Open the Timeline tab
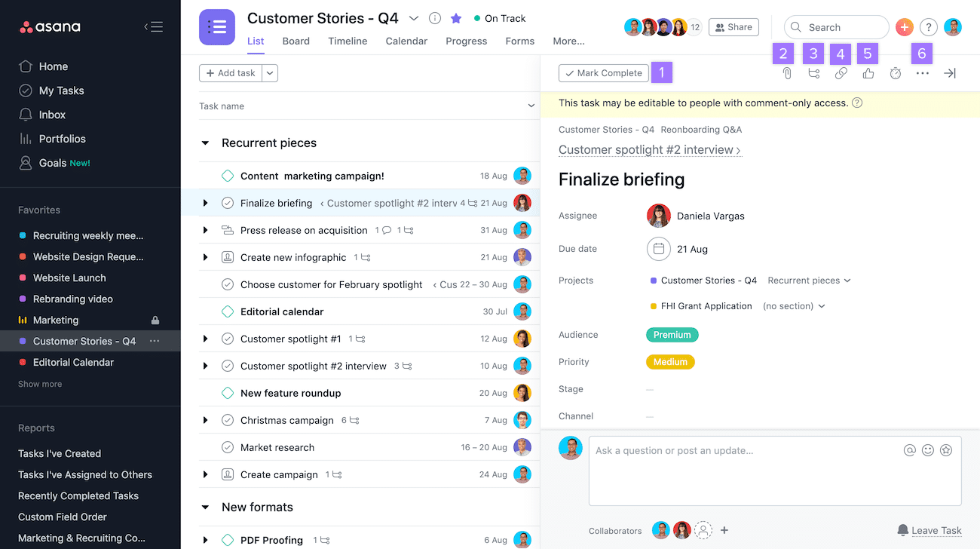Screen dimensions: 980x549 (348, 41)
